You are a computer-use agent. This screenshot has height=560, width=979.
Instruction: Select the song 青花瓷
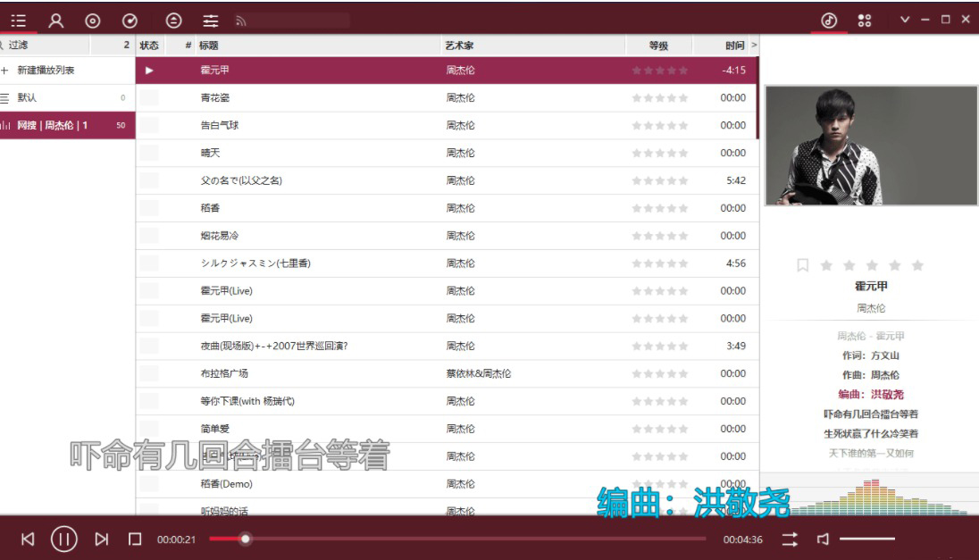coord(215,97)
